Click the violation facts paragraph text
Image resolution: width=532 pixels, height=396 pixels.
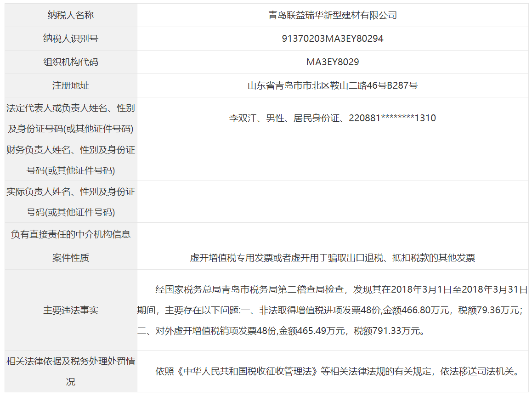332,310
